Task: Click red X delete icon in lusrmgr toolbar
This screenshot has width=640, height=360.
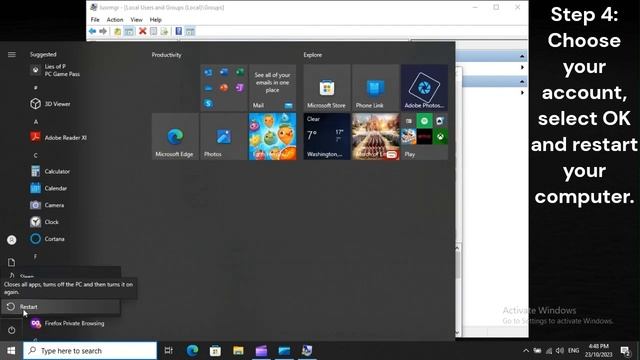Action: [x=142, y=31]
